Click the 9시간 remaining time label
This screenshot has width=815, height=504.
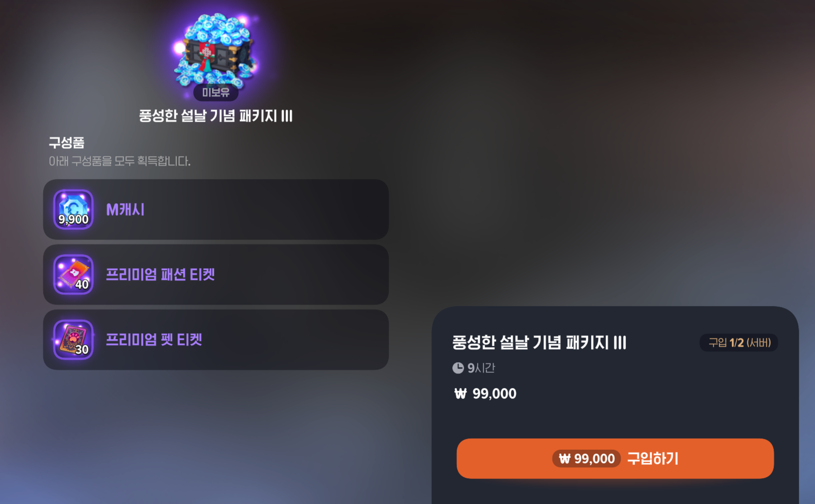tap(481, 368)
